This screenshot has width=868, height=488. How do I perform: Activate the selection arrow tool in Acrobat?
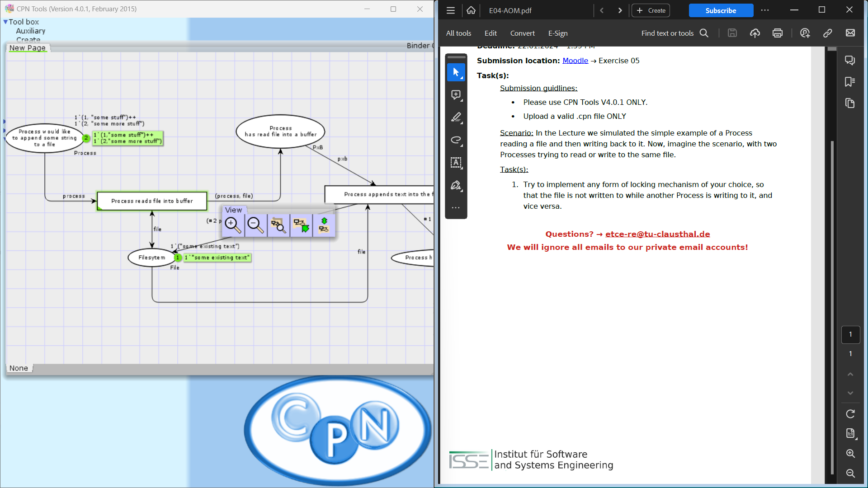click(456, 72)
